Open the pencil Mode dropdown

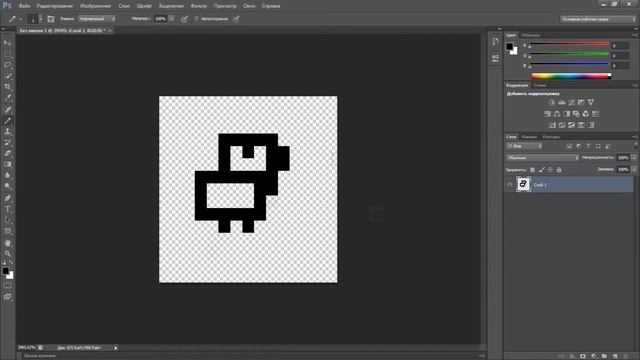pos(97,19)
